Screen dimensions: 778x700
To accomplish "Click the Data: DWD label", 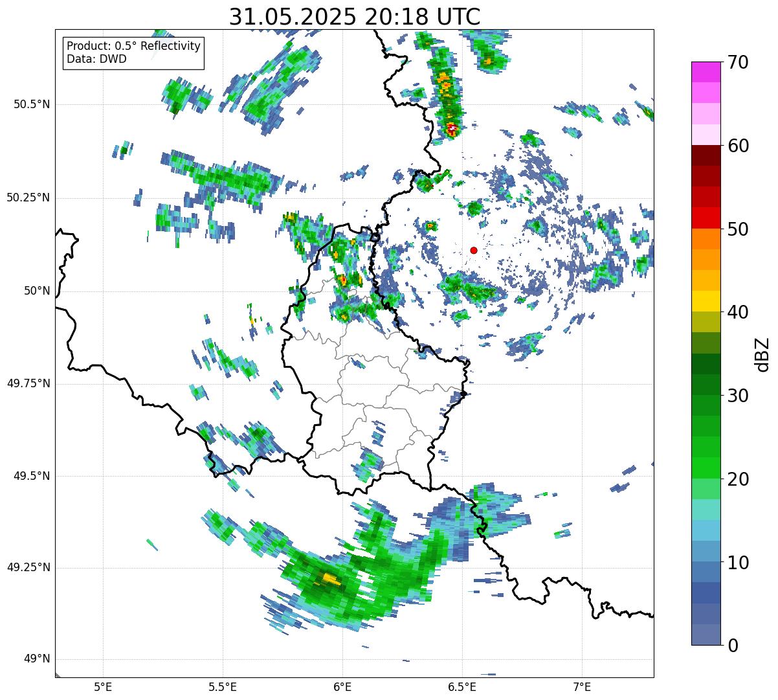I will (96, 59).
